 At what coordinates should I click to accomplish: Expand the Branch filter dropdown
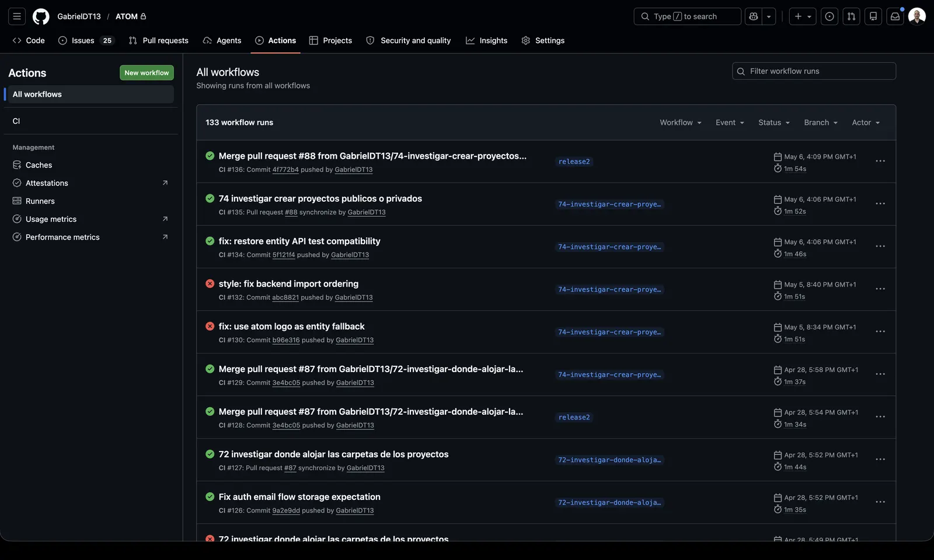(821, 123)
